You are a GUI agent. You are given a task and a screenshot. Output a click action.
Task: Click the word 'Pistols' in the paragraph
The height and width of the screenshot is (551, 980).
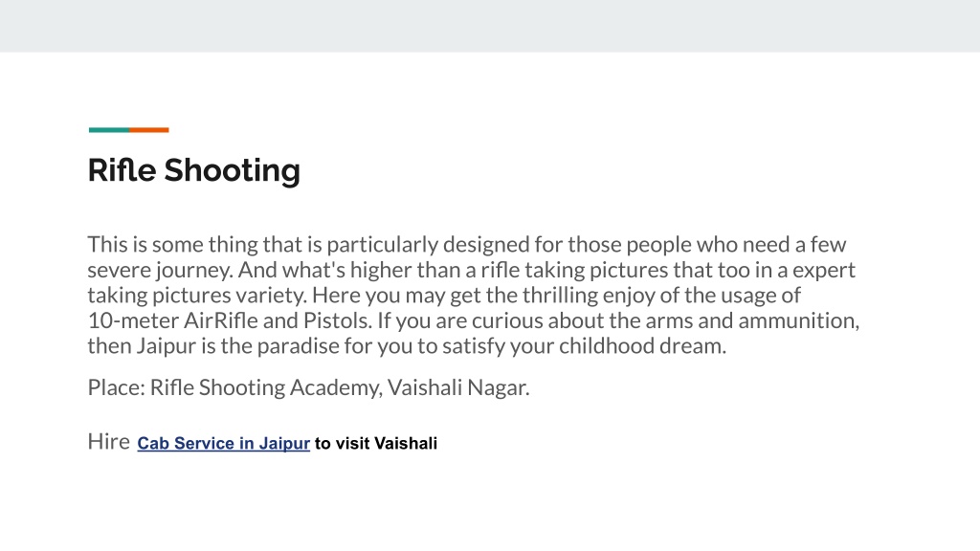tap(338, 320)
